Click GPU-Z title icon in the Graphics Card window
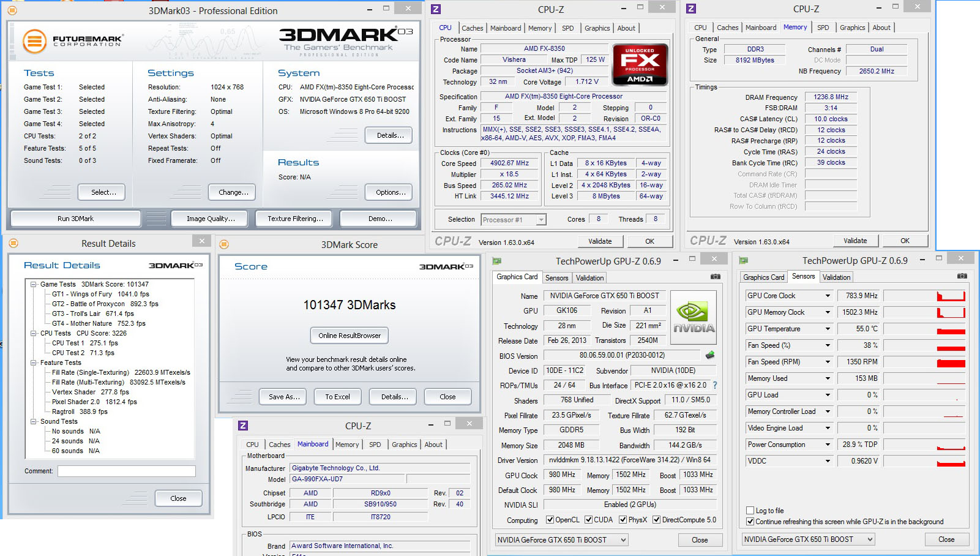 click(497, 261)
